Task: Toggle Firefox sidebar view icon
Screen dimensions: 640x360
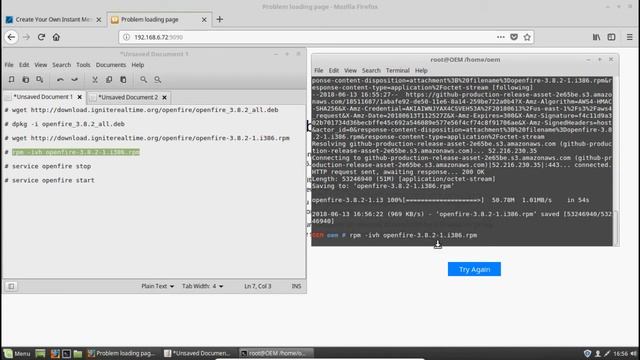Action: pos(611,37)
